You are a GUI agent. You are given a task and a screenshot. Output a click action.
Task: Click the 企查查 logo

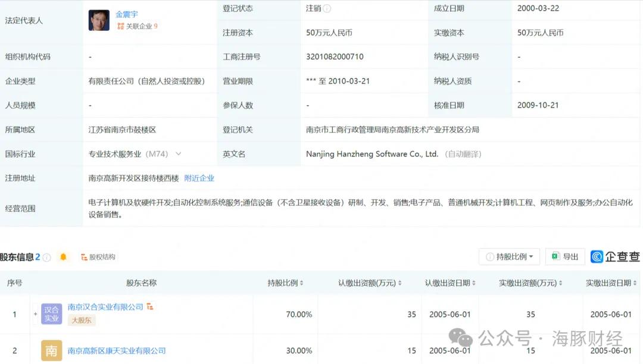coord(615,257)
